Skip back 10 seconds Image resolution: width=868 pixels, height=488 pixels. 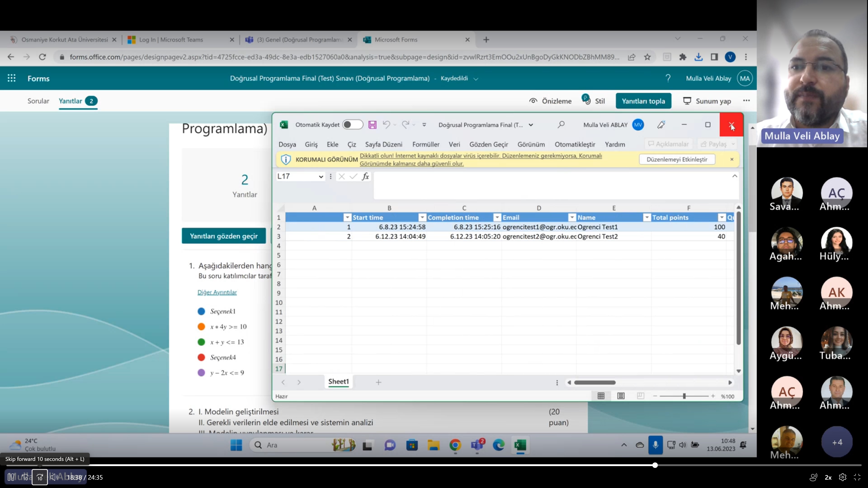[25, 477]
